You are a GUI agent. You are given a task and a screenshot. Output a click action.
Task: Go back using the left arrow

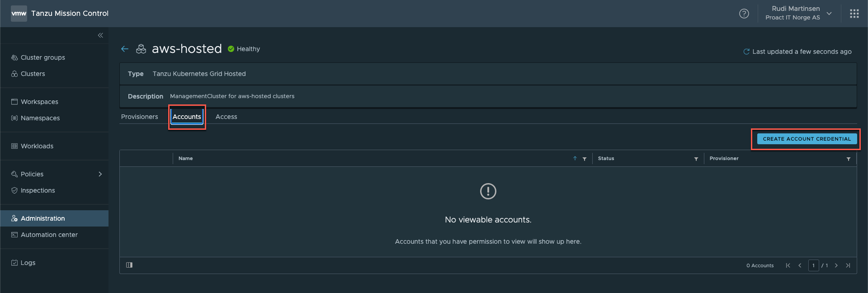(x=125, y=49)
